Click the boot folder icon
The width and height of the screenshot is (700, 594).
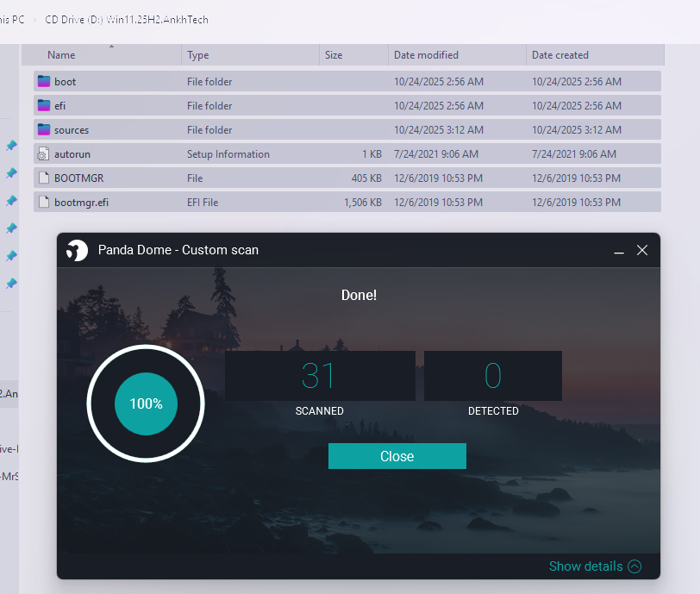coord(44,81)
